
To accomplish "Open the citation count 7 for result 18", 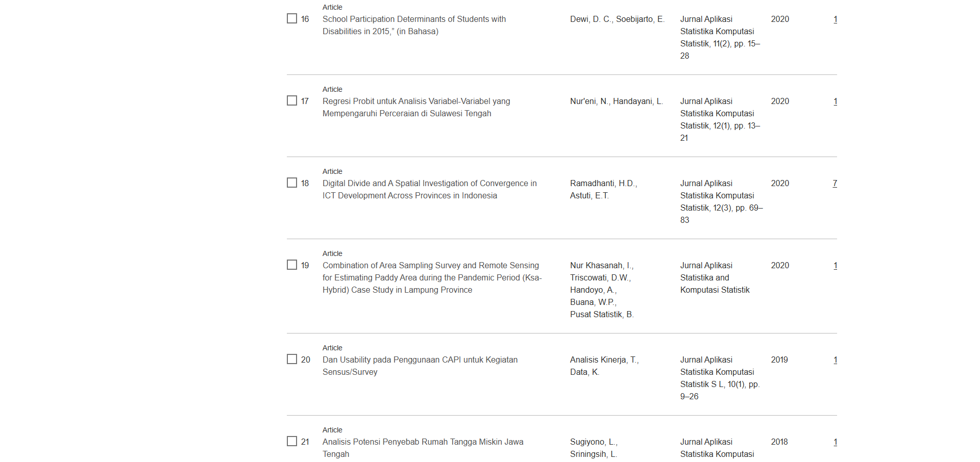I will (x=835, y=184).
